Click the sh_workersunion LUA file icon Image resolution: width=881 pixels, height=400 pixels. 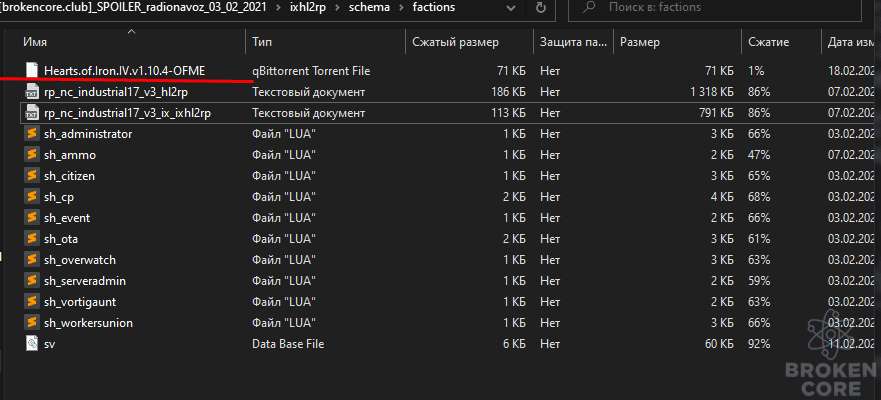tap(32, 323)
